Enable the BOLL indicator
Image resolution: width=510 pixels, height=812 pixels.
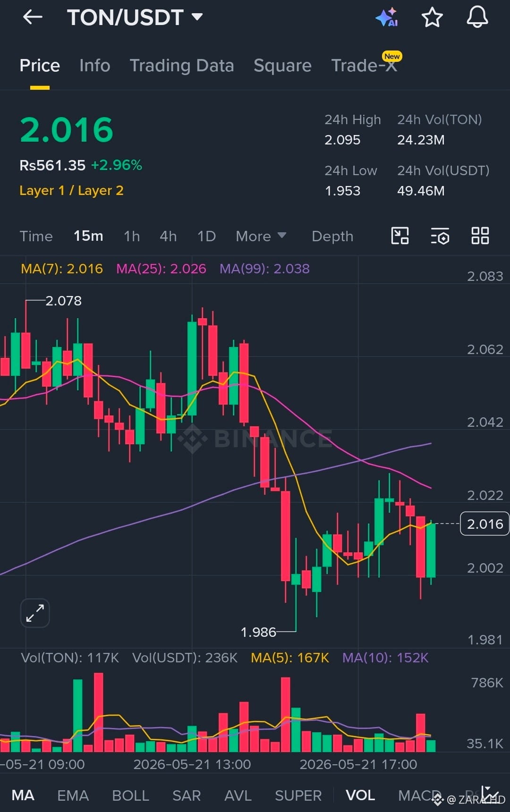(130, 795)
